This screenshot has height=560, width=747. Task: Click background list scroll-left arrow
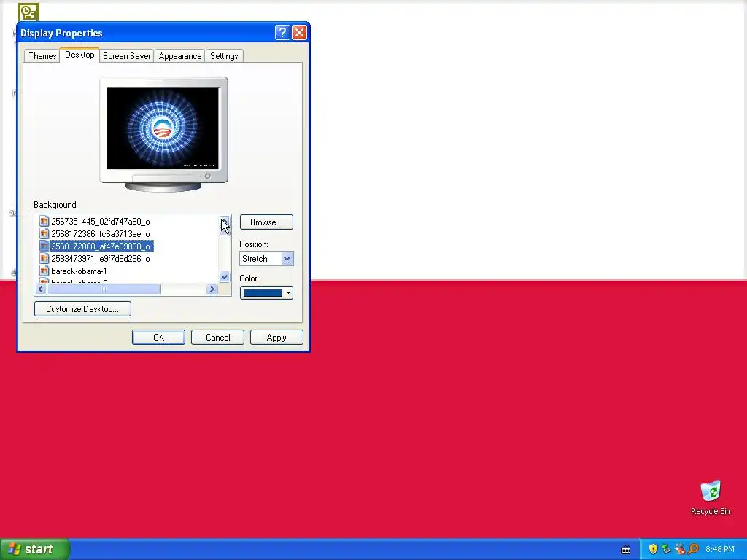click(x=41, y=289)
